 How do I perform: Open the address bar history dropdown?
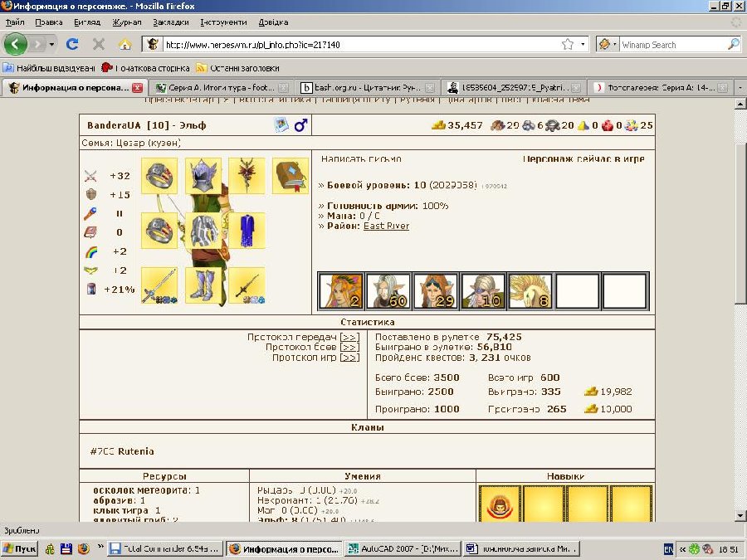click(583, 44)
